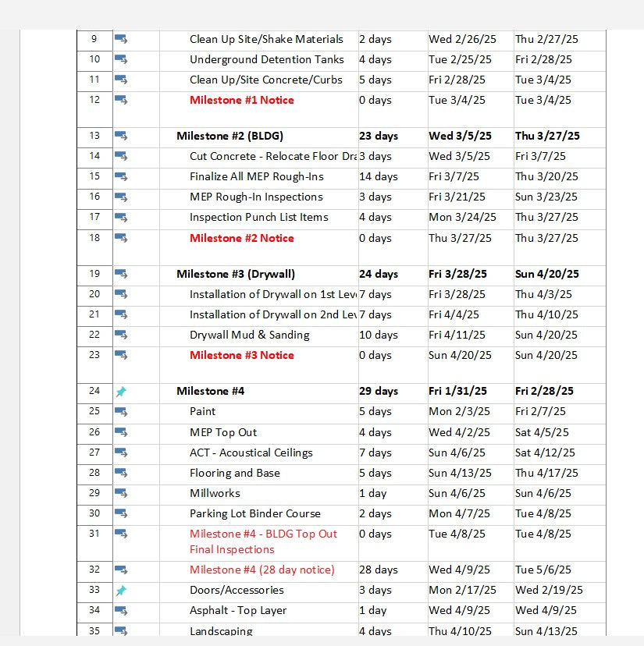Viewport: 644px width, 646px height.
Task: Click task mode icon for Milestone #3 (Drywall)
Action: (x=121, y=274)
